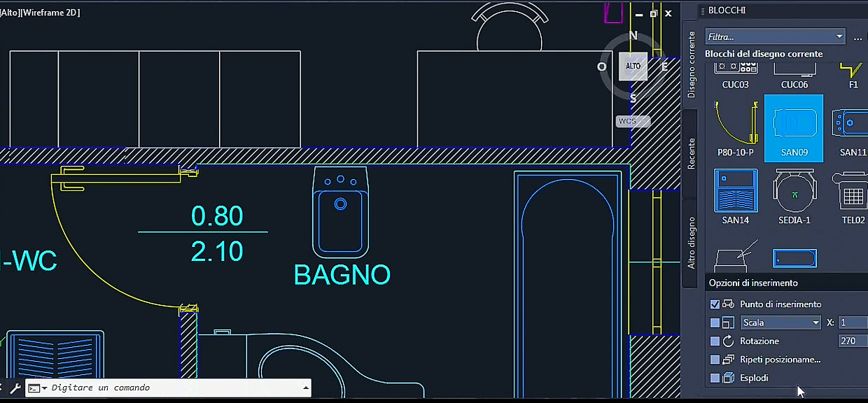Enable the Ripeti posizionamento checkbox
868x403 pixels.
click(x=715, y=360)
